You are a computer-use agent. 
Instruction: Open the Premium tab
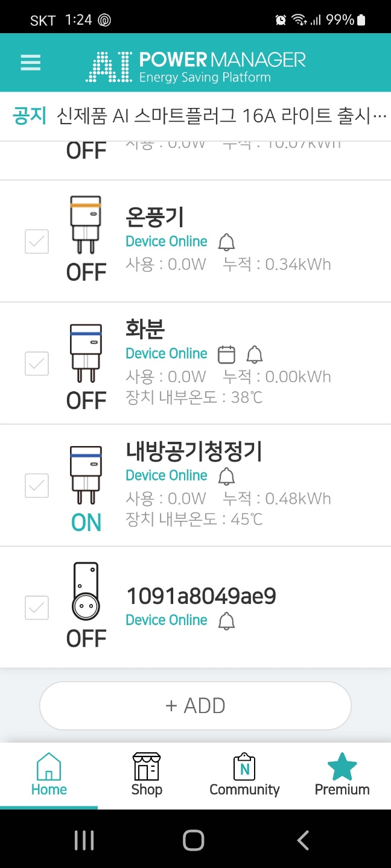click(342, 775)
